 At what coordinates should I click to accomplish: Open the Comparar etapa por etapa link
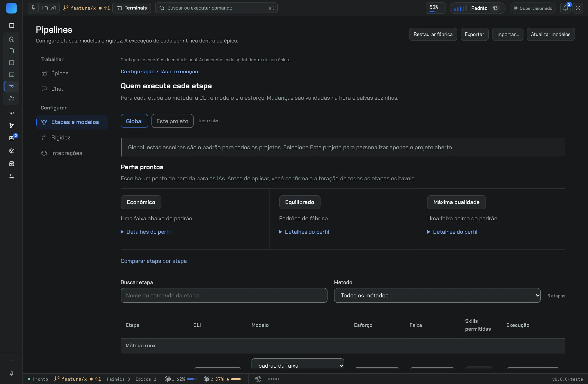(x=154, y=261)
